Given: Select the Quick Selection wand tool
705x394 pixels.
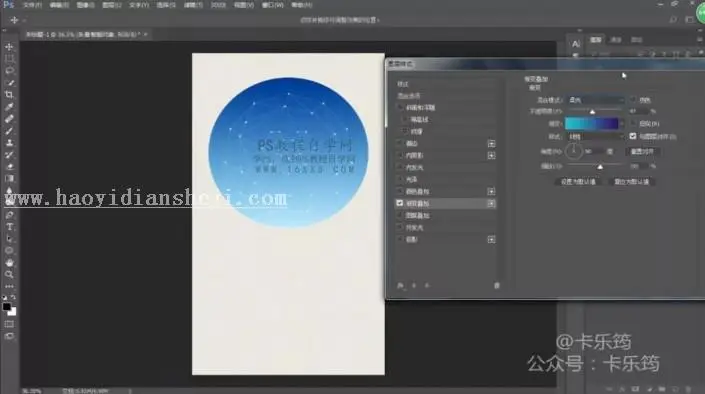Looking at the screenshot, I should tap(9, 83).
